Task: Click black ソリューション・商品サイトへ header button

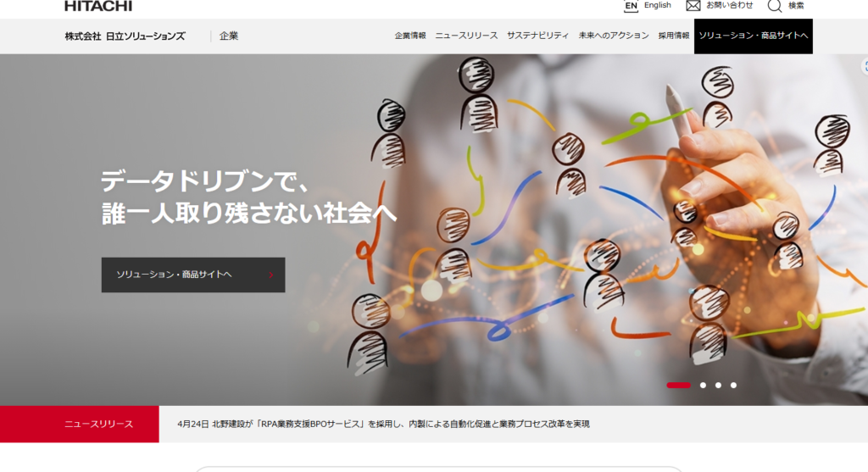Action: 754,36
